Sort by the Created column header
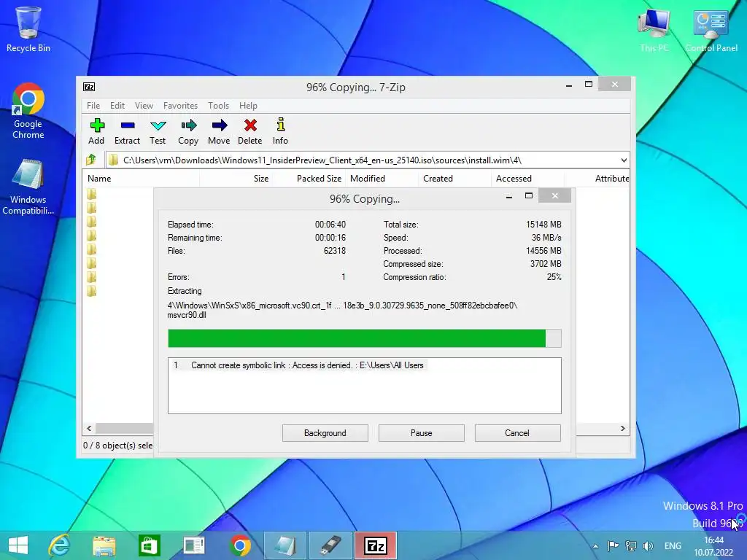Screen dimensions: 747x560 point(454,179)
